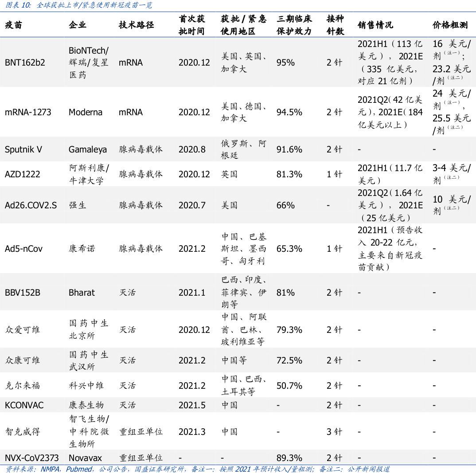Select the 65.3% efficacy value

pyautogui.click(x=289, y=249)
